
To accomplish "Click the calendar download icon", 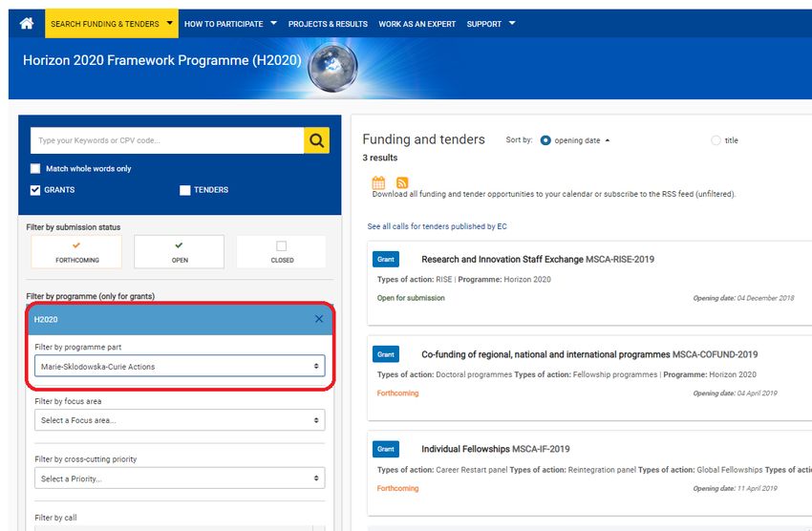I will point(378,182).
